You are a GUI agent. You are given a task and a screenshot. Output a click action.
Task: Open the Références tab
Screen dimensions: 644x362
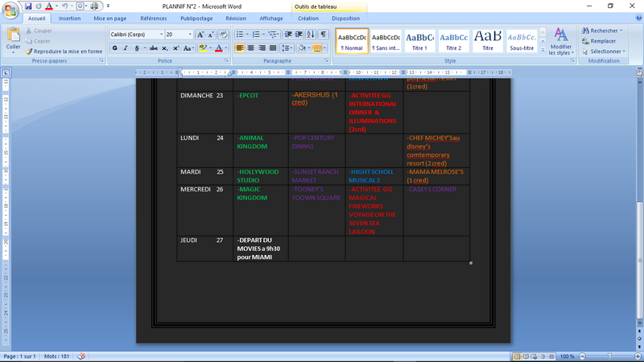pos(154,18)
